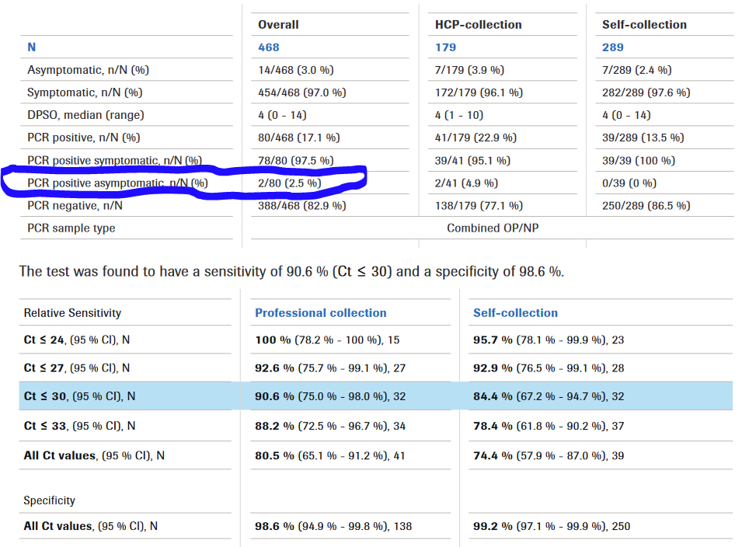This screenshot has height=547, width=756.
Task: Click the 90.6 % professional collection value
Action: click(x=274, y=396)
